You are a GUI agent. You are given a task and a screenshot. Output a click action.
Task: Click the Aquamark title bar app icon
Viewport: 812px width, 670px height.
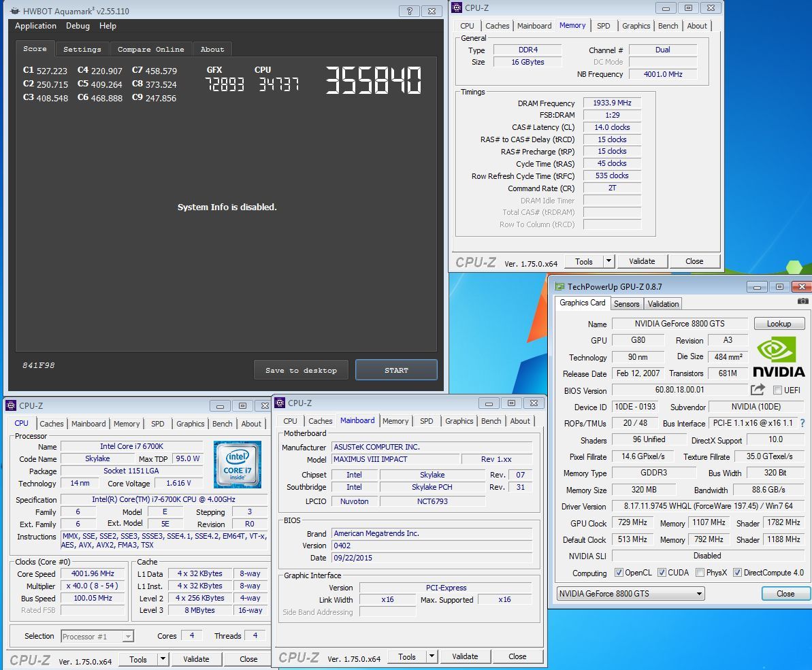pyautogui.click(x=15, y=11)
